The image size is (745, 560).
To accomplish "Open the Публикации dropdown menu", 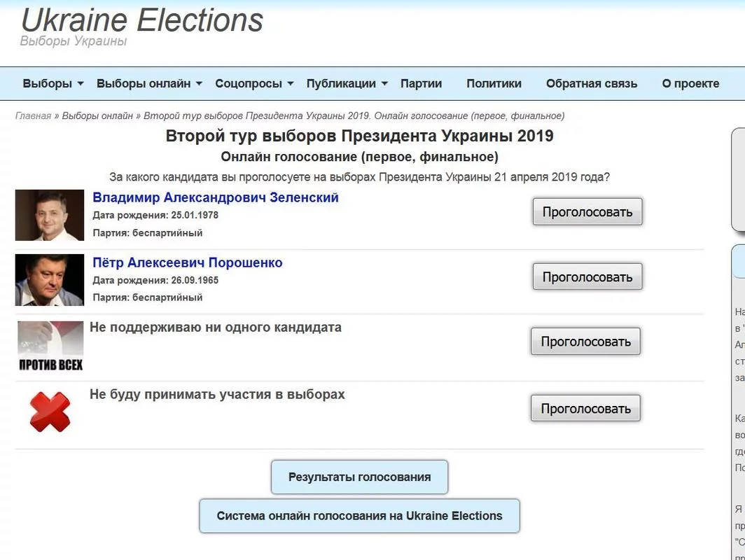I will click(x=347, y=84).
